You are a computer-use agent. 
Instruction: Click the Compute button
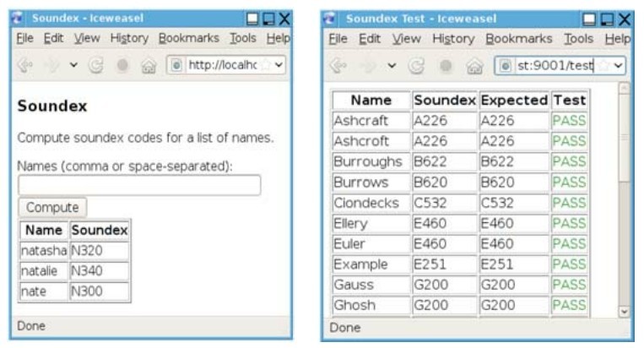click(52, 208)
